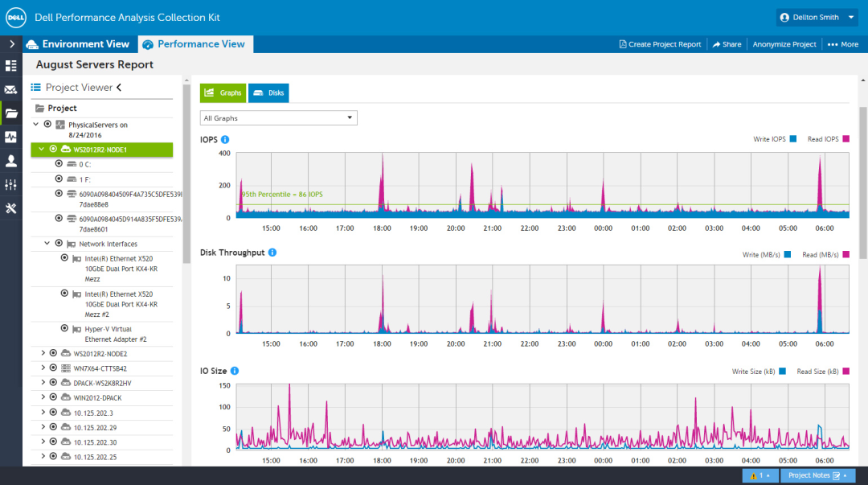This screenshot has height=485, width=868.
Task: Click the Read Size (kB) legend swatch
Action: click(845, 372)
